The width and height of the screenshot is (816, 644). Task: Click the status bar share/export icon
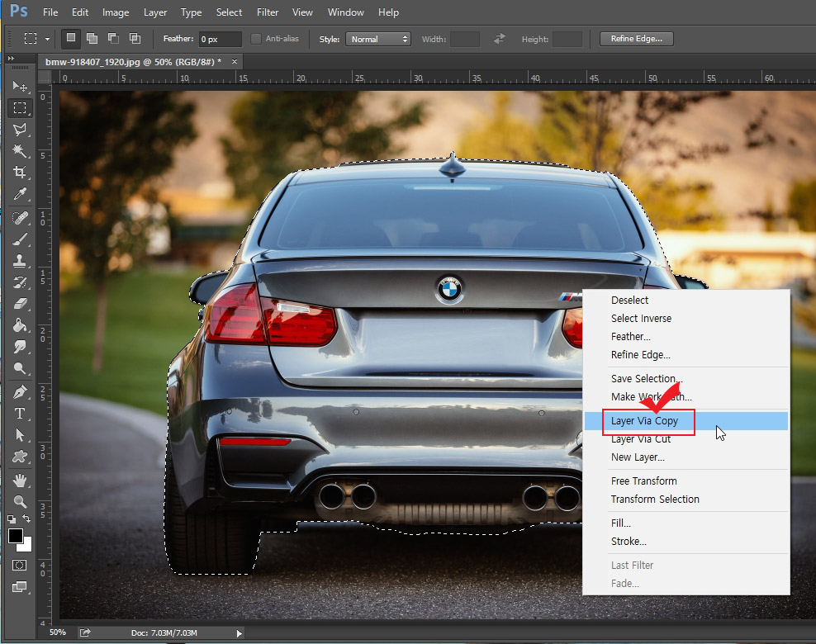tap(85, 632)
